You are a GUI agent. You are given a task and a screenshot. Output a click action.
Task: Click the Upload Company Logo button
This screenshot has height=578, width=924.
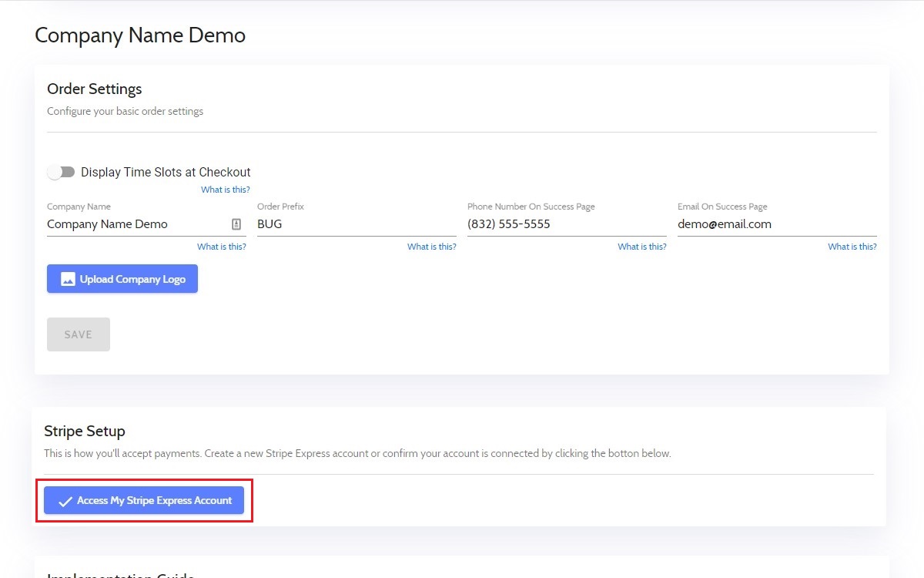pos(122,279)
